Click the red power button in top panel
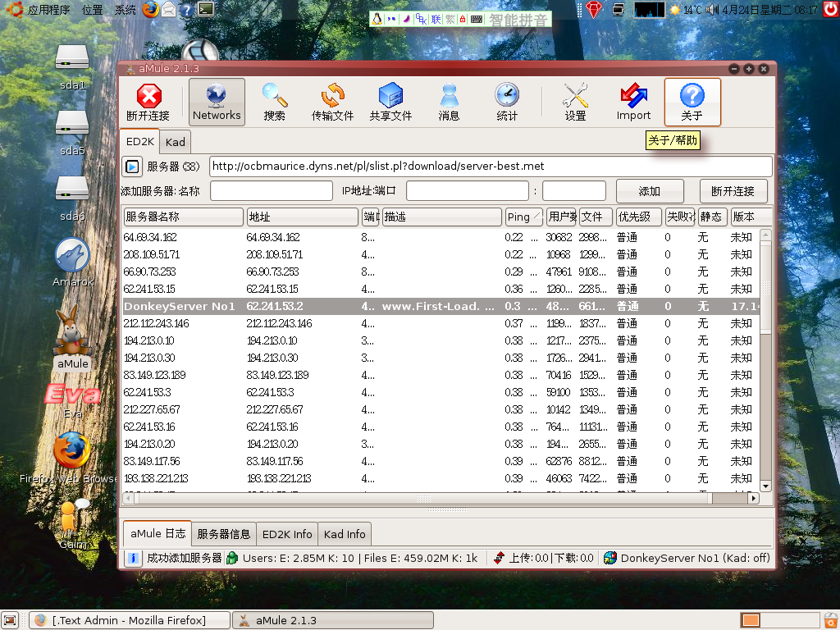 pyautogui.click(x=831, y=9)
